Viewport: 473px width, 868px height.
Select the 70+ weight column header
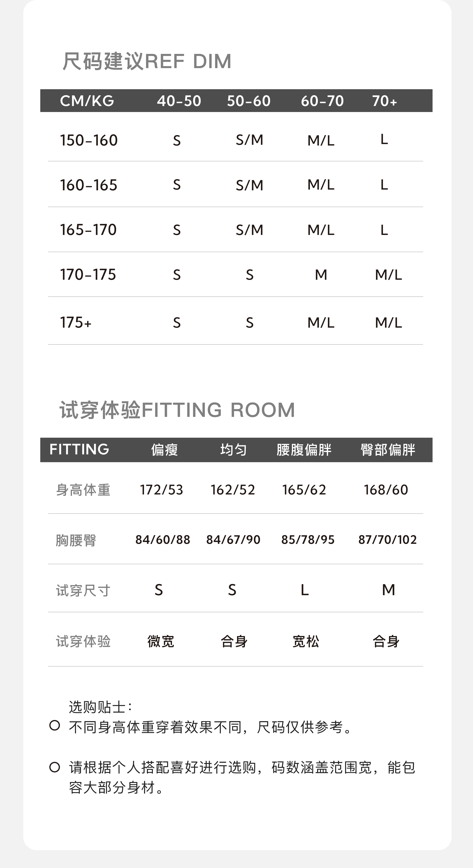(x=384, y=101)
